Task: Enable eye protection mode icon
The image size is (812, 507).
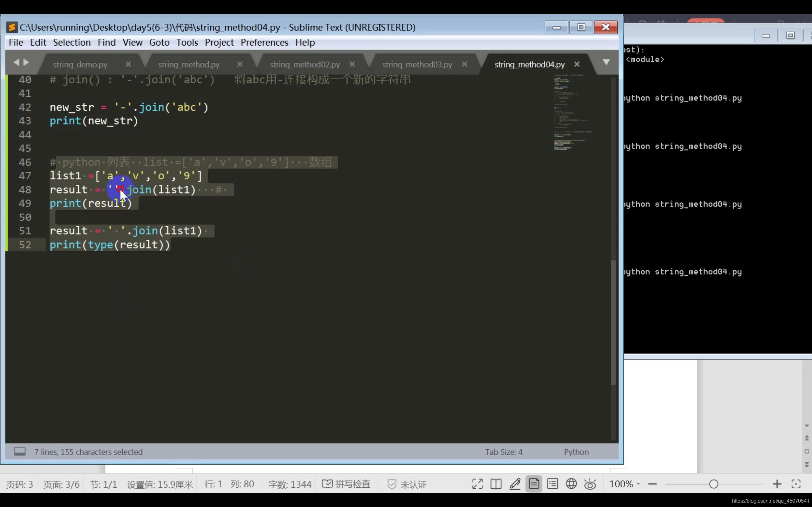Action: (590, 484)
